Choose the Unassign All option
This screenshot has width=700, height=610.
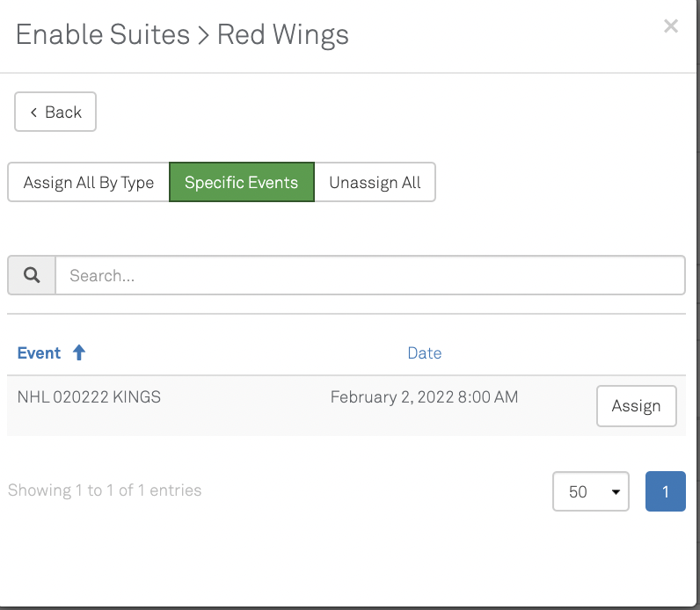[375, 183]
